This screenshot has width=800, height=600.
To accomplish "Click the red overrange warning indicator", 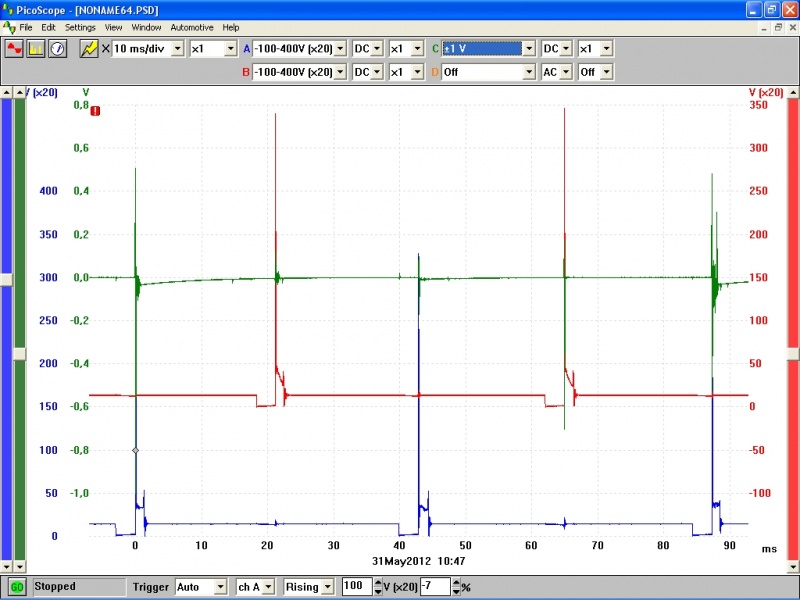I will tap(95, 111).
